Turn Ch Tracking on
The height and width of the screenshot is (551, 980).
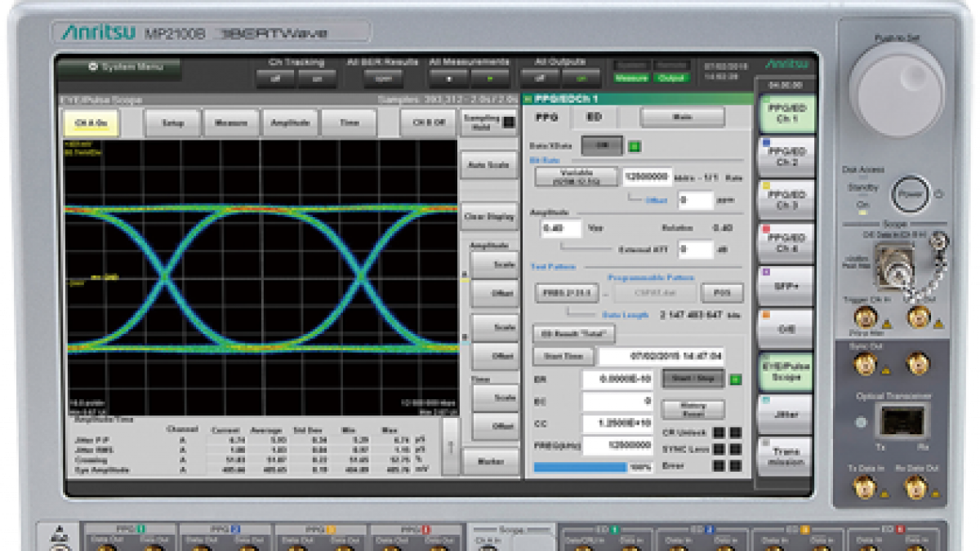tap(315, 78)
